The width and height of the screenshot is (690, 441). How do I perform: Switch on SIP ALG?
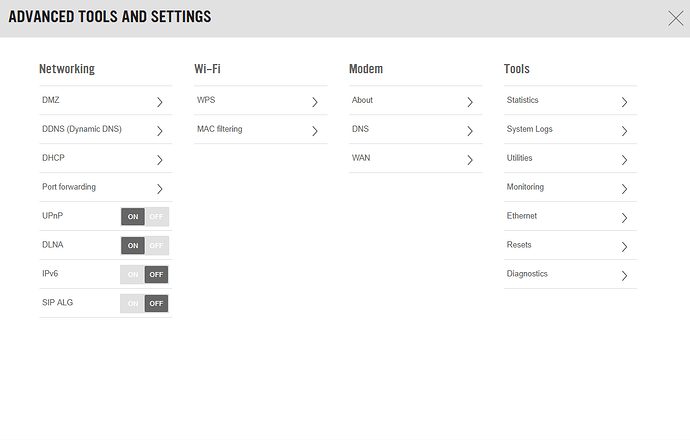[x=133, y=304]
